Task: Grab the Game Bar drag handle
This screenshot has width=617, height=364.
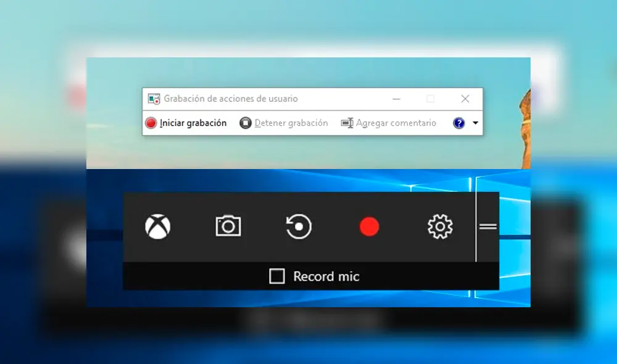Action: (487, 227)
